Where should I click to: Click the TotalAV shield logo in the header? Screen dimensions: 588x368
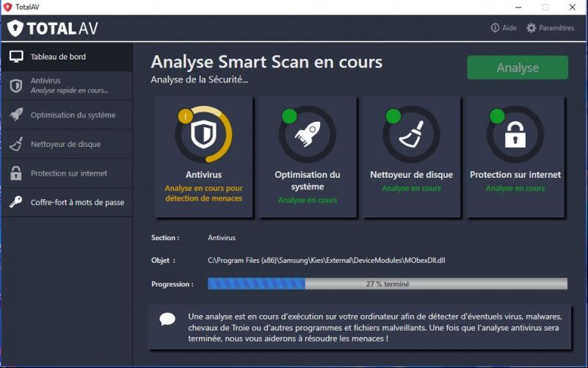point(15,28)
